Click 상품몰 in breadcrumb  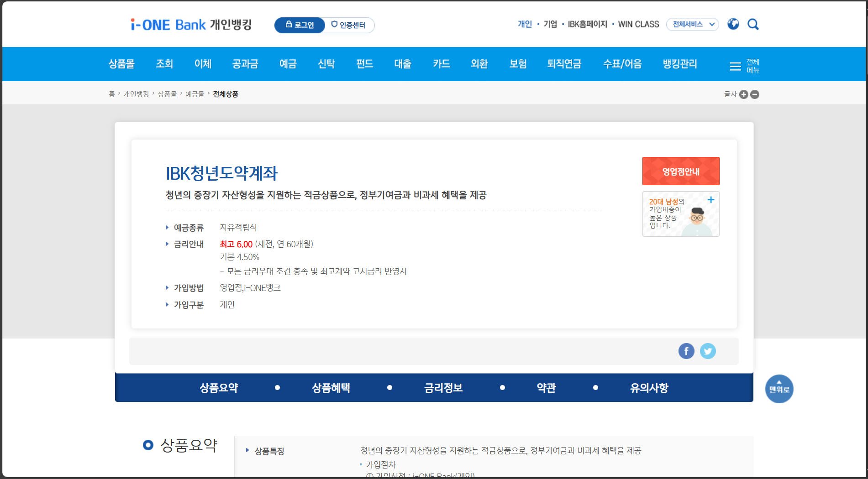click(x=167, y=94)
